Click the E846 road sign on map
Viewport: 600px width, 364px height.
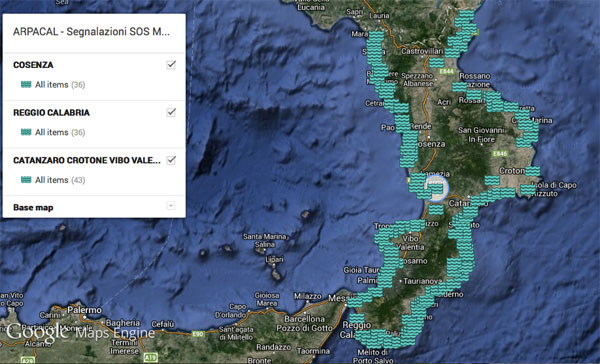point(500,153)
